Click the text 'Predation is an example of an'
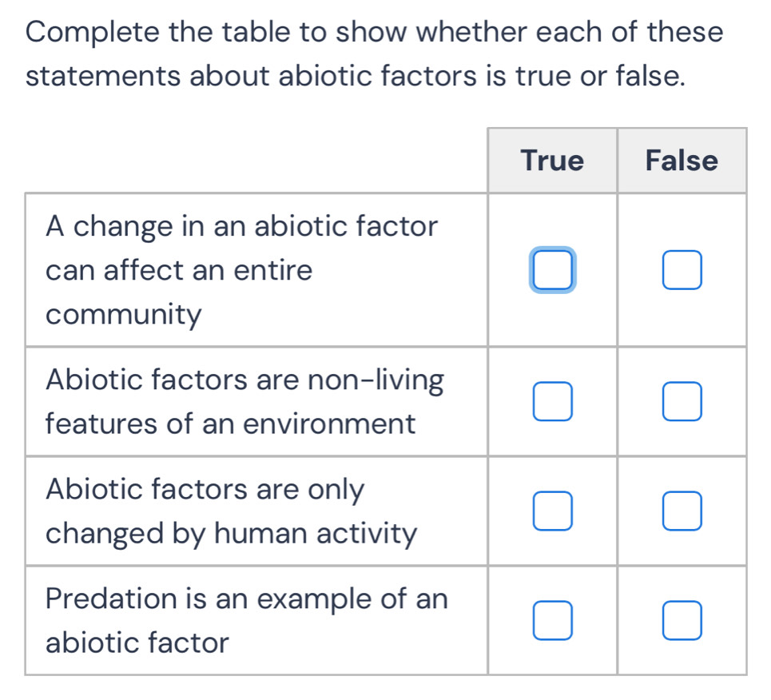This screenshot has height=700, width=771. click(247, 599)
